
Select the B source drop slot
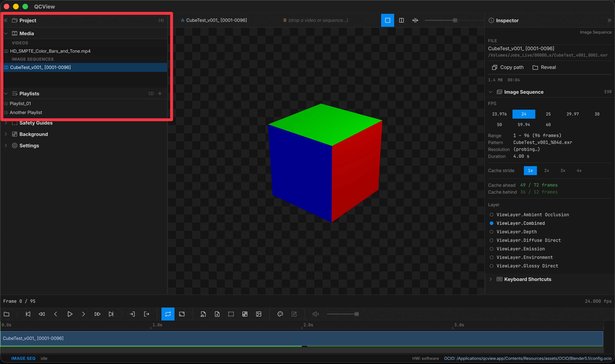(316, 20)
